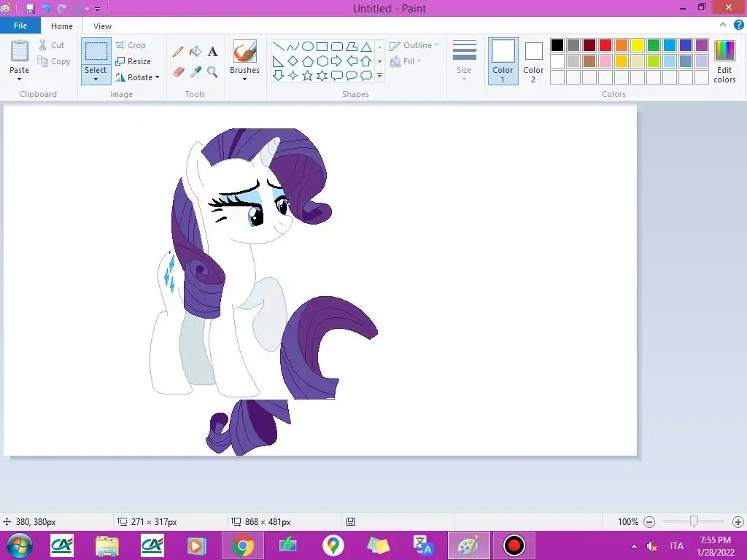Choose the Rectangle shape
Viewport: 747px width, 560px height.
[322, 47]
